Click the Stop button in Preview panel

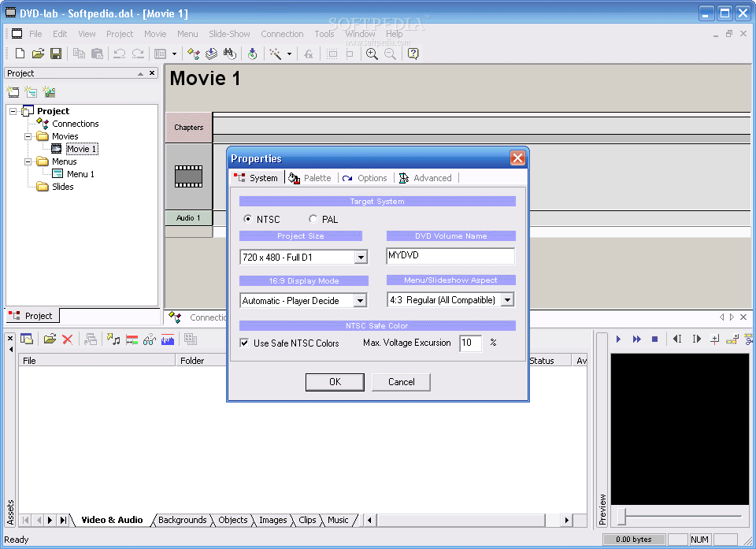(654, 339)
